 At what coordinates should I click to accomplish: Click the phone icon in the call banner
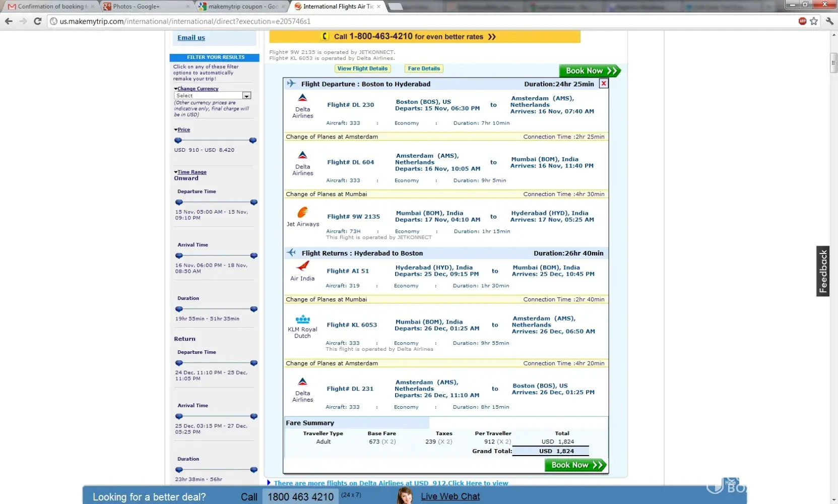326,36
